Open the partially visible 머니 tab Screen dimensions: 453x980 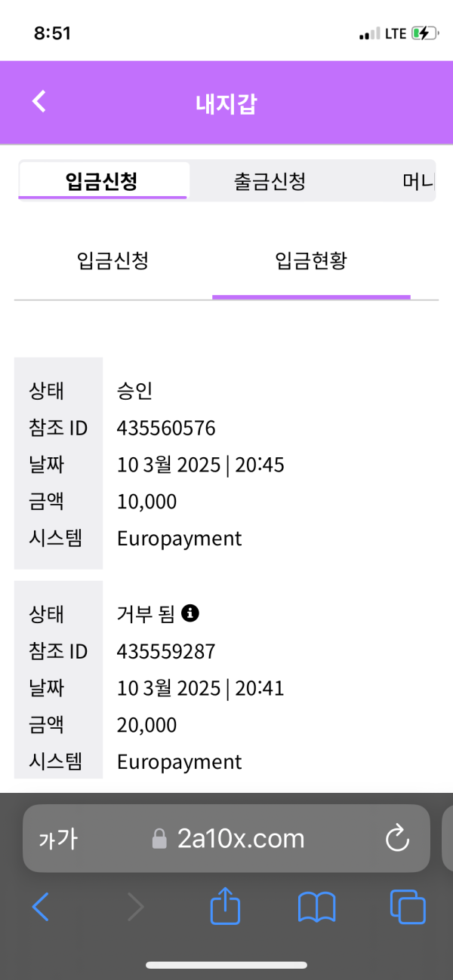[x=418, y=181]
